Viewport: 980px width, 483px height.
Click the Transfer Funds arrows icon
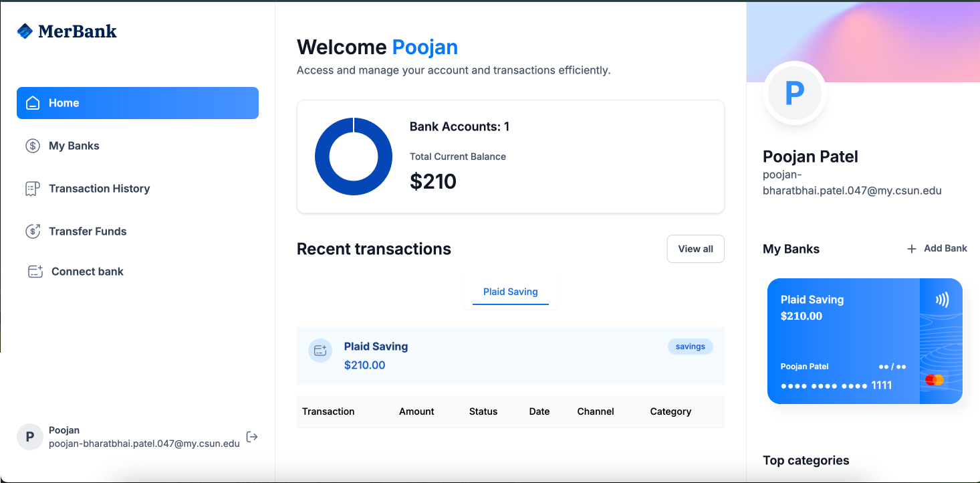(x=32, y=231)
